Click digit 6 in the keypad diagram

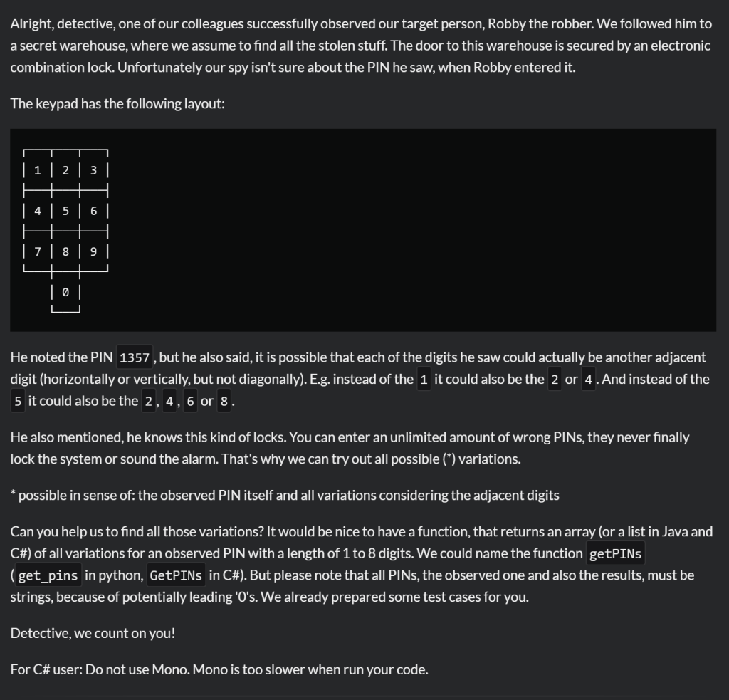pos(93,211)
